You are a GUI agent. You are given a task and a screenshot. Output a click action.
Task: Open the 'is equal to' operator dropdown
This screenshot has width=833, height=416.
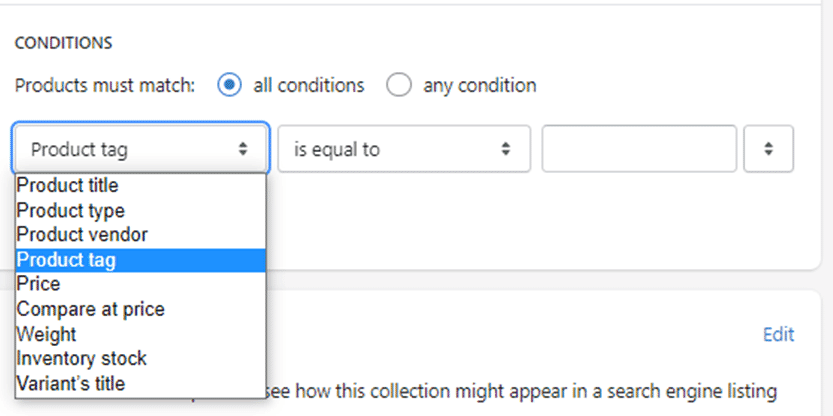pyautogui.click(x=404, y=149)
